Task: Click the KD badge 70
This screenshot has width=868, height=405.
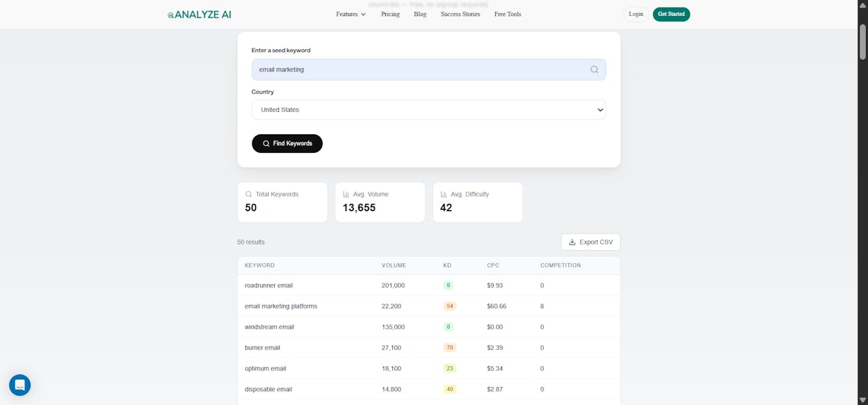Action: [x=450, y=348]
